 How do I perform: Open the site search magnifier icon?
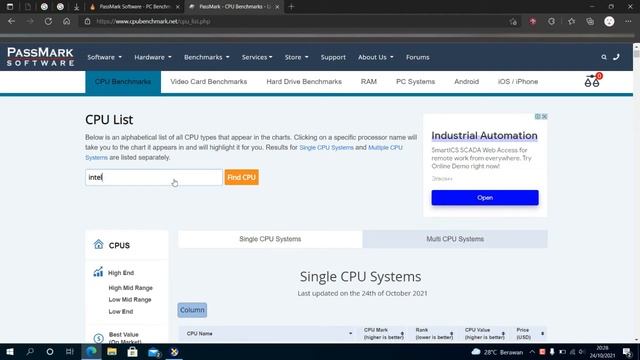click(x=604, y=57)
